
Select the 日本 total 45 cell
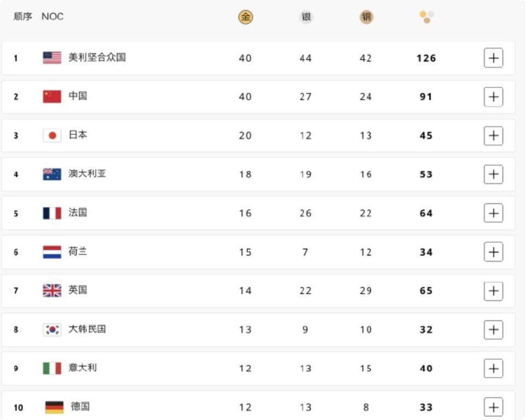pos(426,135)
